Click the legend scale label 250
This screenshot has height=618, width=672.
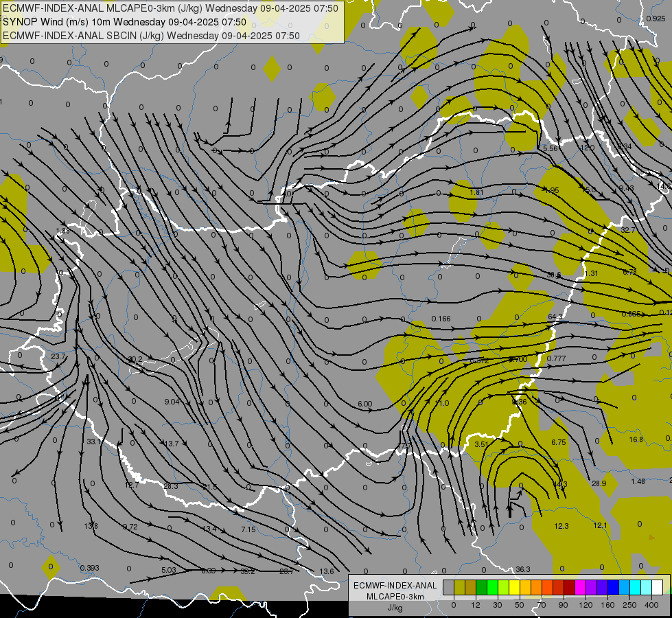click(629, 605)
